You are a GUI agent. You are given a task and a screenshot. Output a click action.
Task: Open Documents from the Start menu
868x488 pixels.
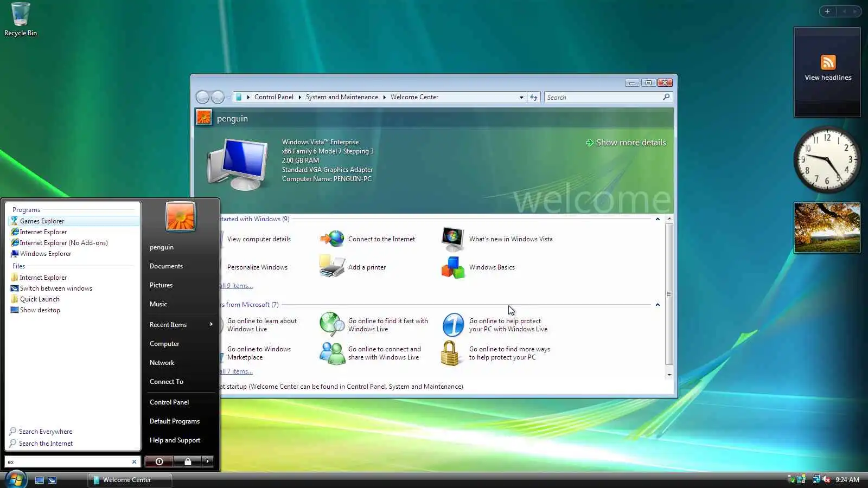pos(166,266)
